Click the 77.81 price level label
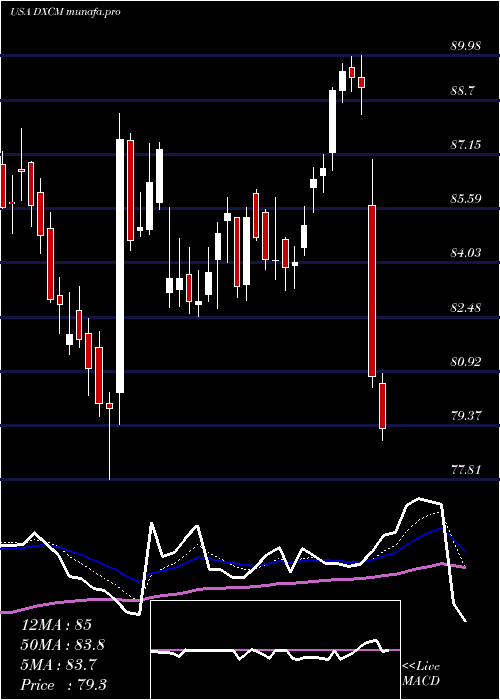This screenshot has height=700, width=500. (x=466, y=470)
